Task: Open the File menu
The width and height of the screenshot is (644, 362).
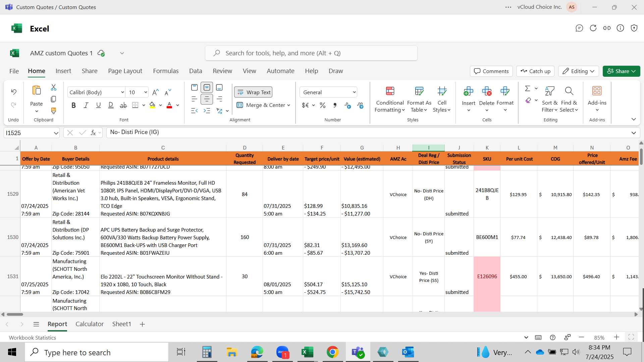Action: pos(14,71)
